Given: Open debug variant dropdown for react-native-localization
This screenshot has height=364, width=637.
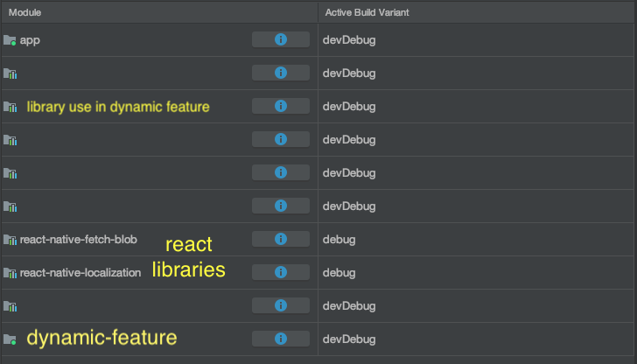Looking at the screenshot, I should [339, 272].
